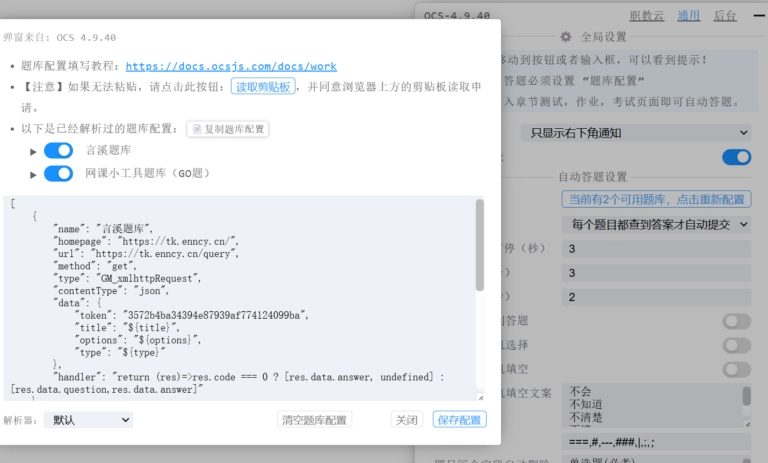Image resolution: width=768 pixels, height=463 pixels.
Task: Switch to the 职教云 tab
Action: [647, 16]
